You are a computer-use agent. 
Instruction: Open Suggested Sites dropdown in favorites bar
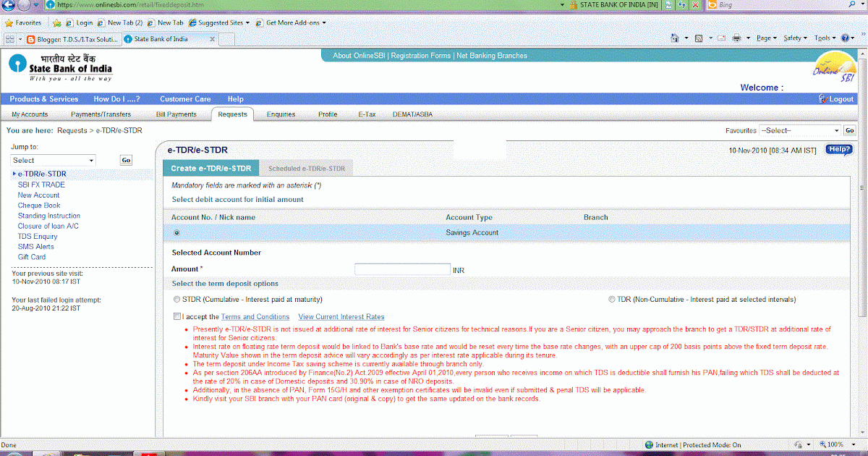[x=219, y=22]
